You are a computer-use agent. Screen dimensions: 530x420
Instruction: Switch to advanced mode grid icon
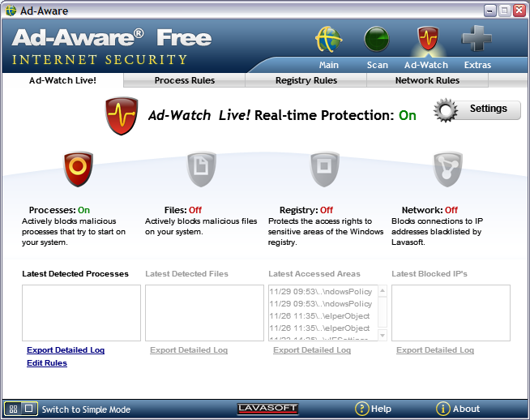(13, 409)
